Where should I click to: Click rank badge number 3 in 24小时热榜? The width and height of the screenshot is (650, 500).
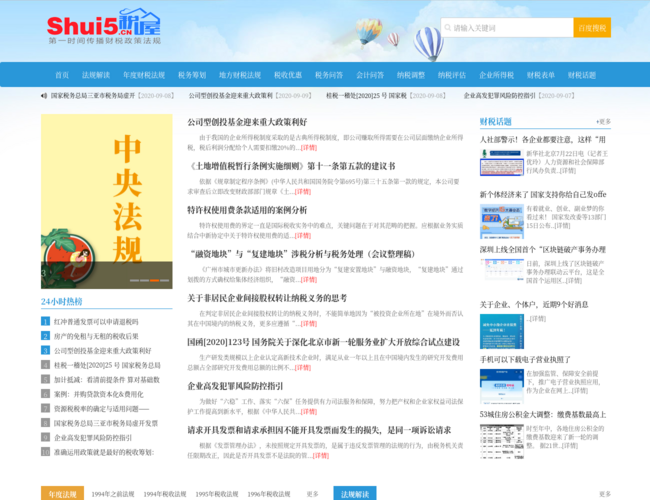click(x=45, y=350)
